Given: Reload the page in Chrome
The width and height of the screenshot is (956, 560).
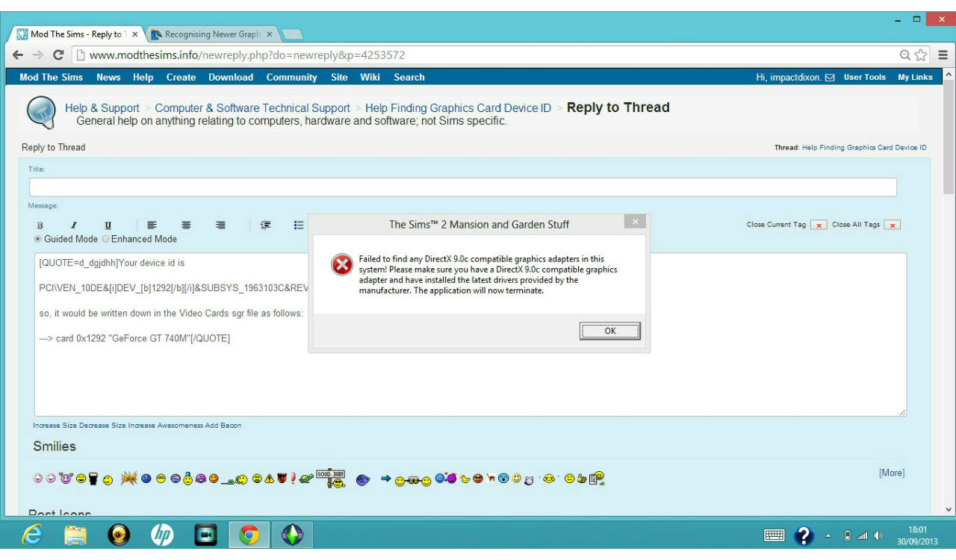Looking at the screenshot, I should [58, 55].
